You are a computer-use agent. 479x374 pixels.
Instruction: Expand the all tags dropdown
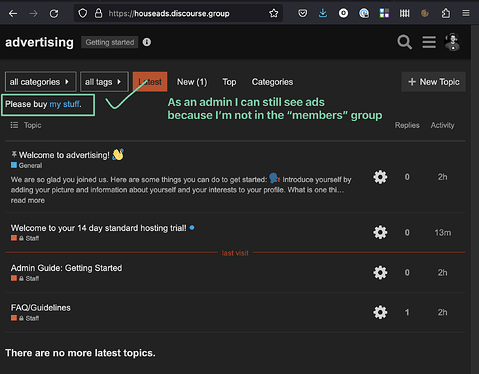point(104,82)
